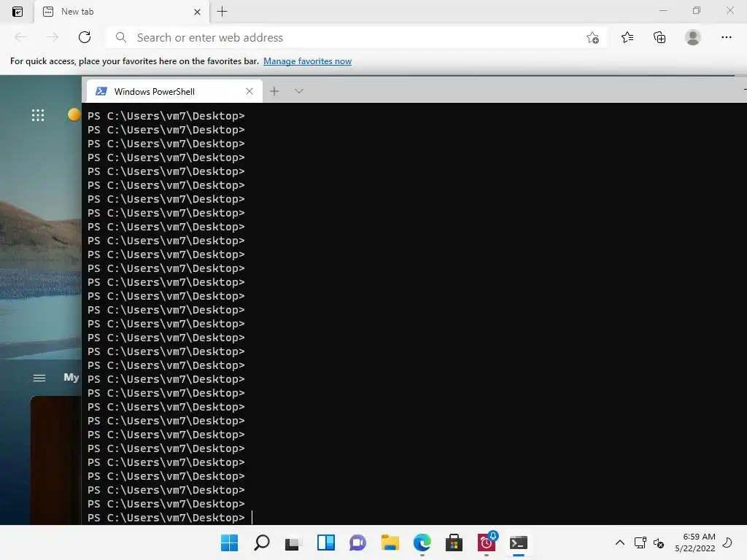Click the weather sun icon on new tab page

[74, 114]
